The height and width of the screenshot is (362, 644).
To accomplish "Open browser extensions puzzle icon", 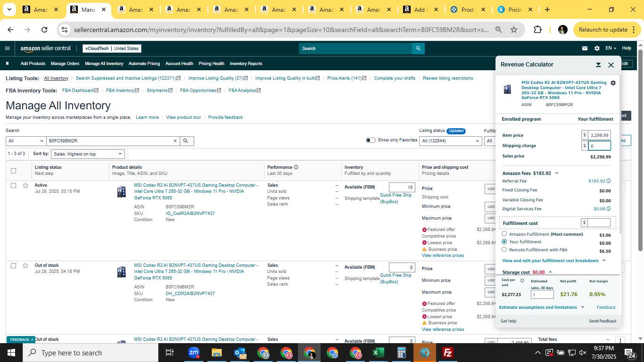I will 537,30.
